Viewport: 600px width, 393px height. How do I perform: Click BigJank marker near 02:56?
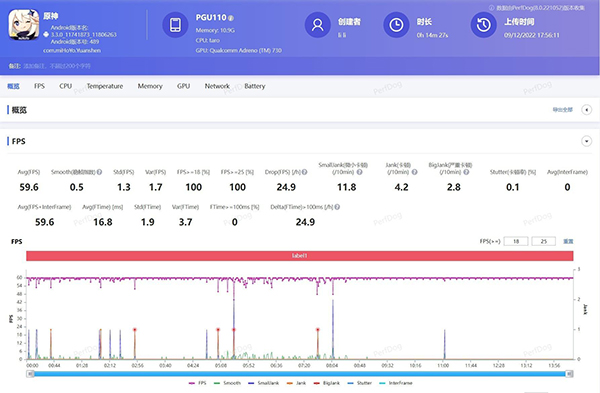(x=135, y=329)
